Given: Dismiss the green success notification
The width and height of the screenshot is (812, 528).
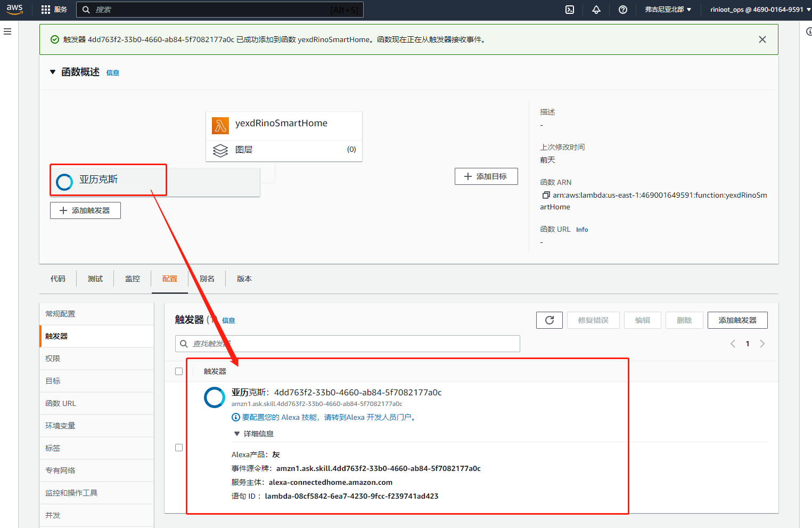Looking at the screenshot, I should tap(762, 39).
